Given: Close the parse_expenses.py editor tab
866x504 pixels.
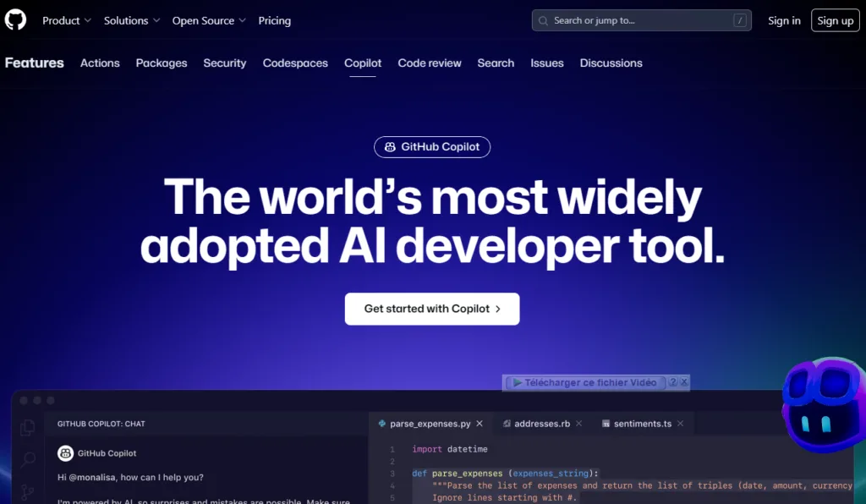Looking at the screenshot, I should 480,424.
